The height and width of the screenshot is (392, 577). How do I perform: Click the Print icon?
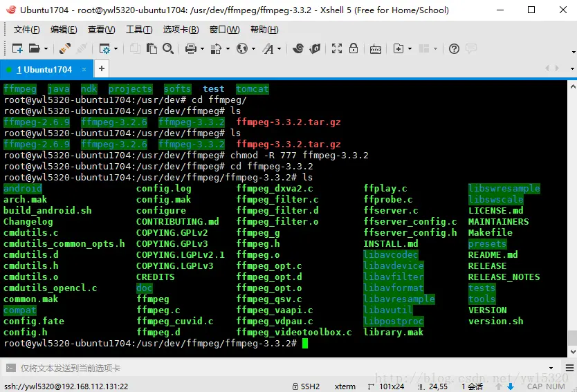pos(191,48)
